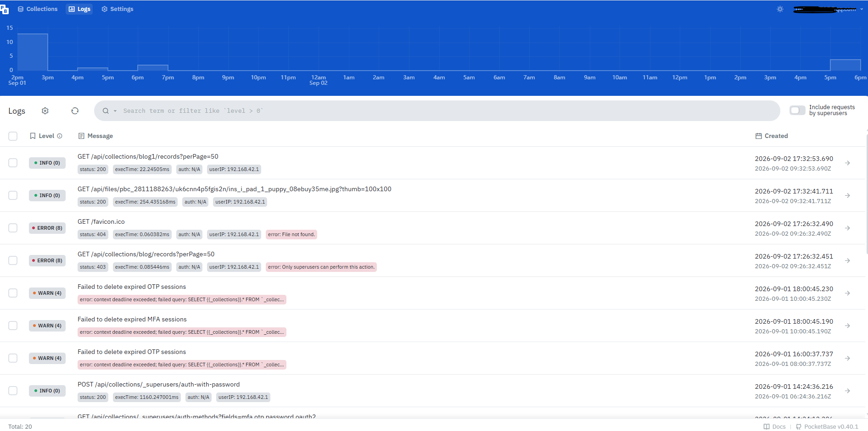868x431 pixels.
Task: Select checkbox for puppy jpg log row
Action: (13, 196)
